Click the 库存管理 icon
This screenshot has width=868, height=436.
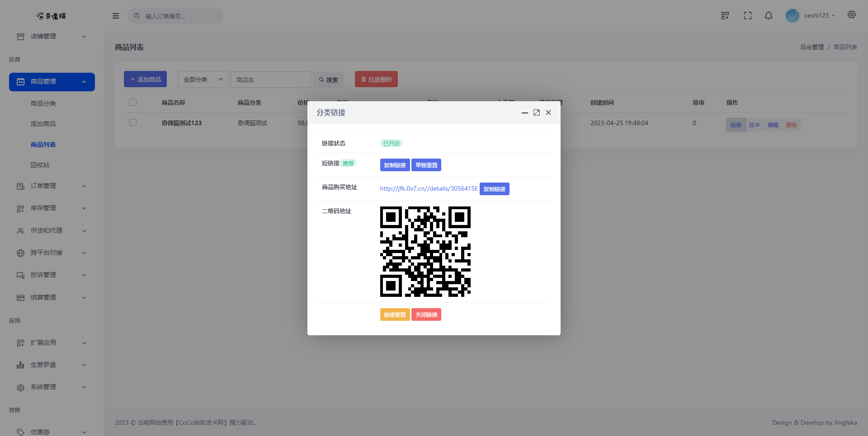click(x=20, y=208)
